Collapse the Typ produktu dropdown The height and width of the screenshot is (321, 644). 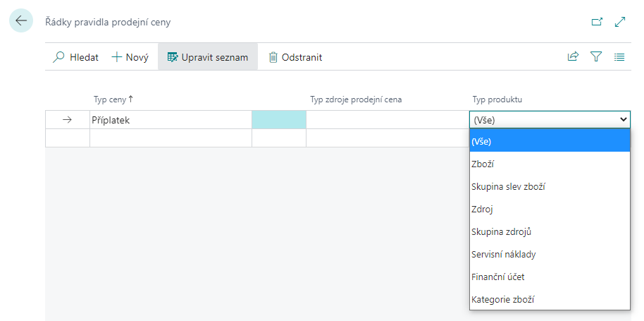coord(623,120)
